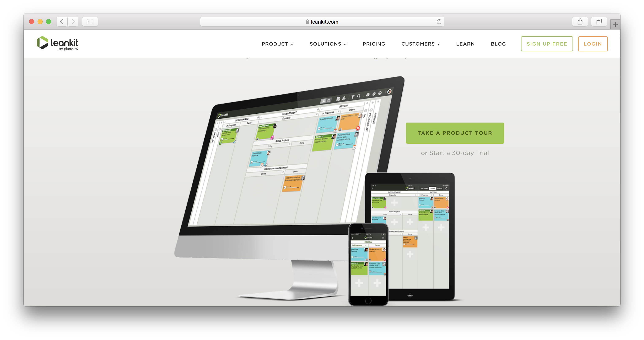
Task: Click the macOS Safari reload button
Action: pos(439,21)
